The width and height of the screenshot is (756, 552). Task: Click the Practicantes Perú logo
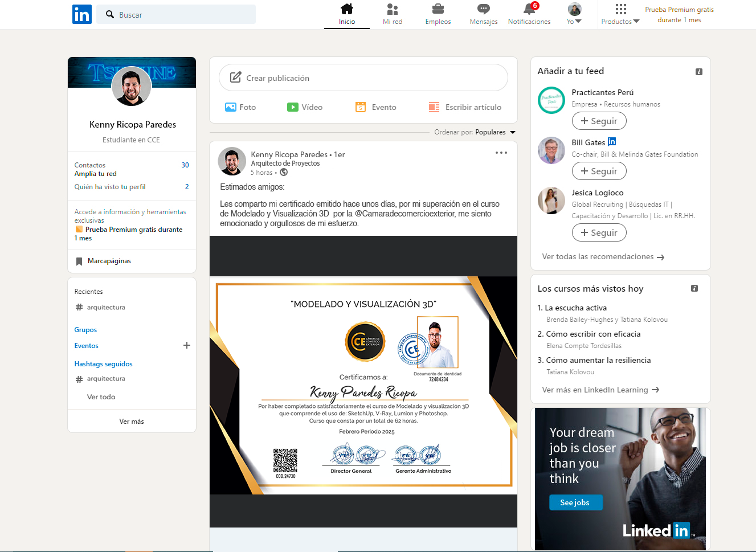(x=551, y=100)
